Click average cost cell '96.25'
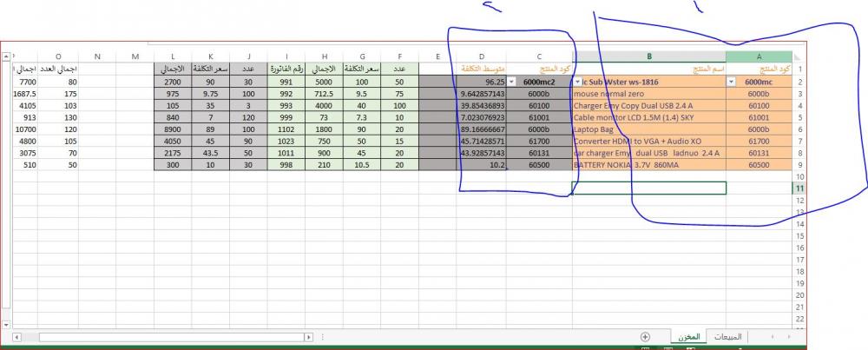This screenshot has height=350, width=868. 482,82
